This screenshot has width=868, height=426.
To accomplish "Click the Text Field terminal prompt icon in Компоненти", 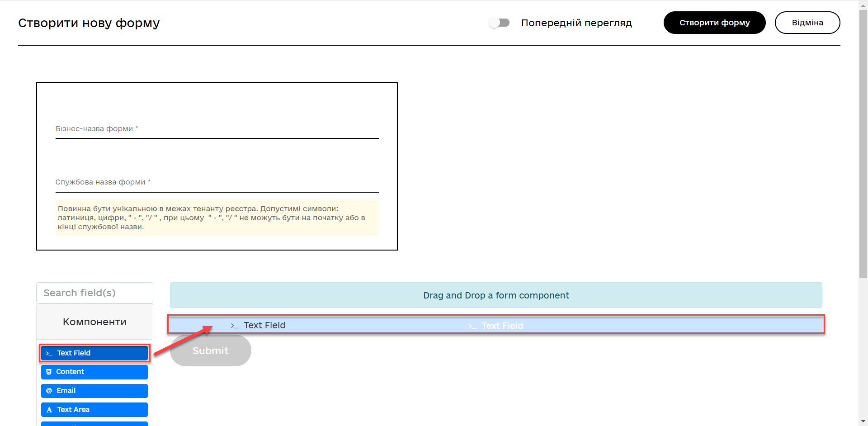I will [x=49, y=353].
